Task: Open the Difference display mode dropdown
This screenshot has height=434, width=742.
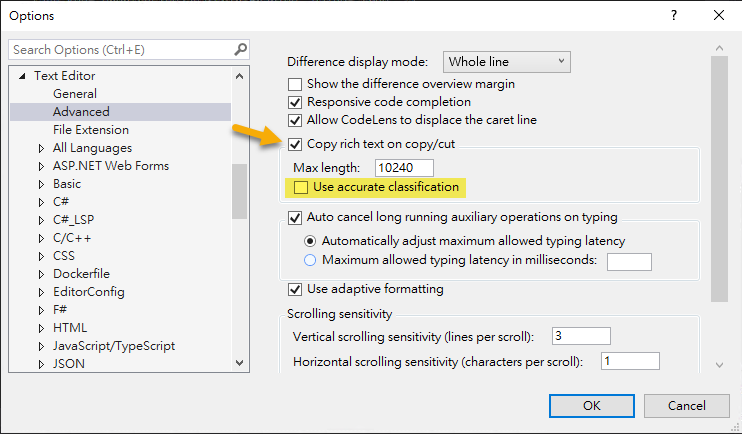Action: click(x=507, y=62)
